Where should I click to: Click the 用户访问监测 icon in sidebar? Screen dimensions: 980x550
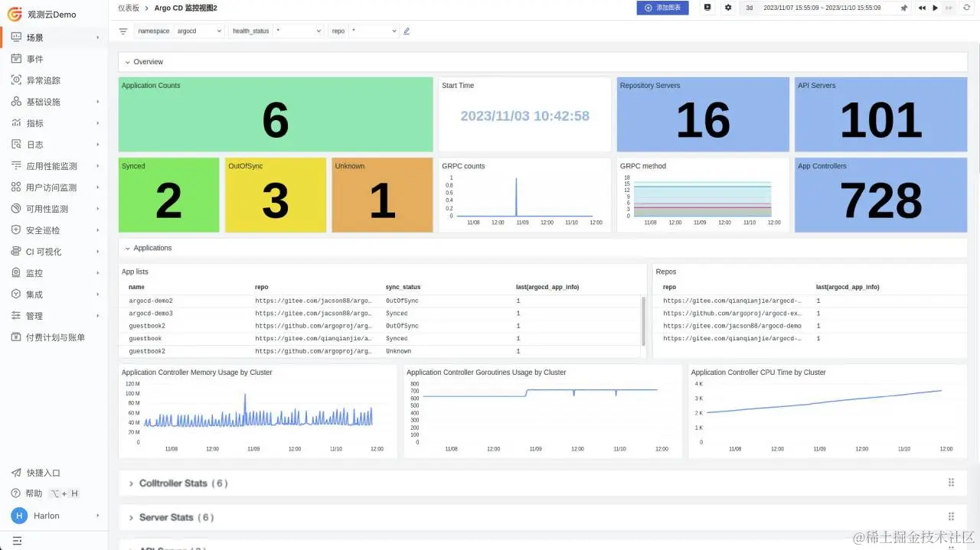pyautogui.click(x=16, y=187)
